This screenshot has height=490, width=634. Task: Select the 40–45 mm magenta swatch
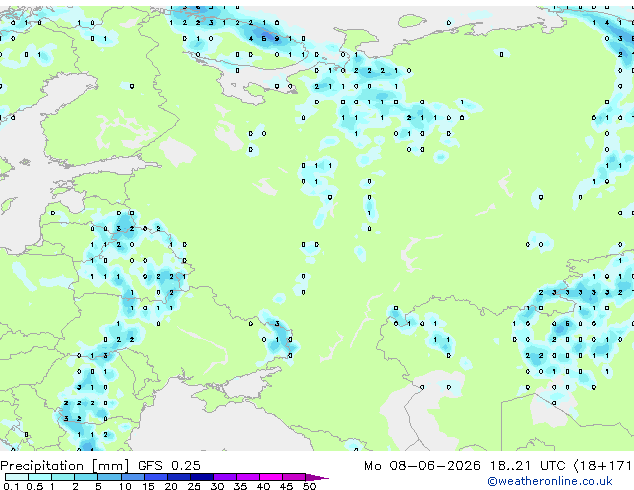tap(271, 477)
